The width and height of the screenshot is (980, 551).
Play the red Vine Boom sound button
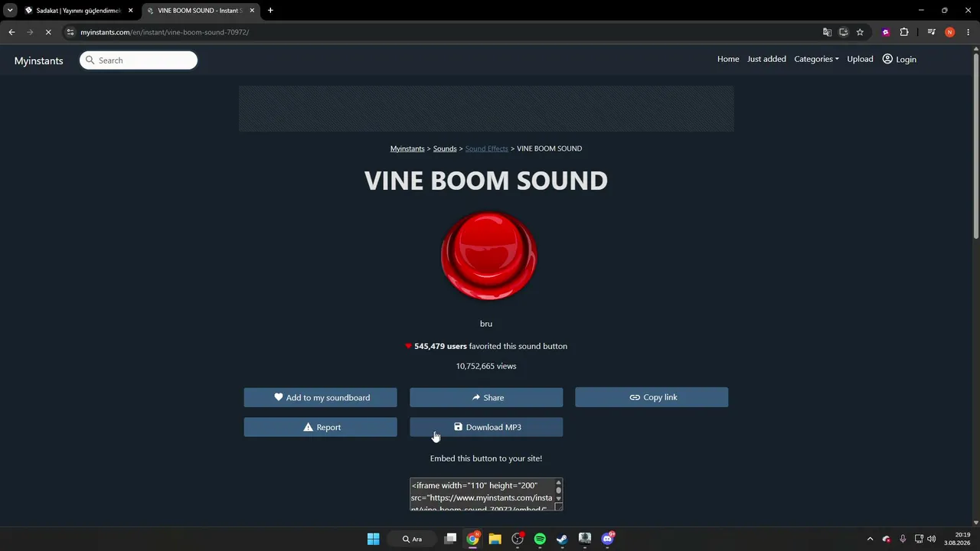(488, 256)
